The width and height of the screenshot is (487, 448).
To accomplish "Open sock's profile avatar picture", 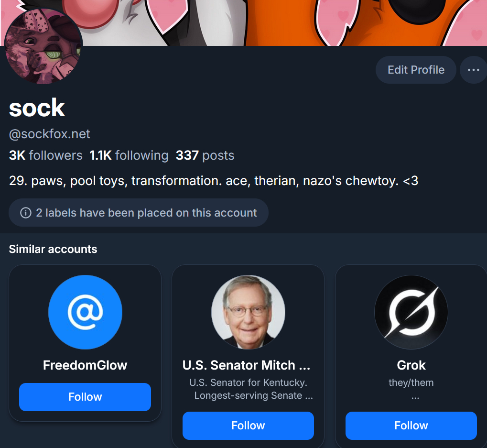I will click(43, 46).
